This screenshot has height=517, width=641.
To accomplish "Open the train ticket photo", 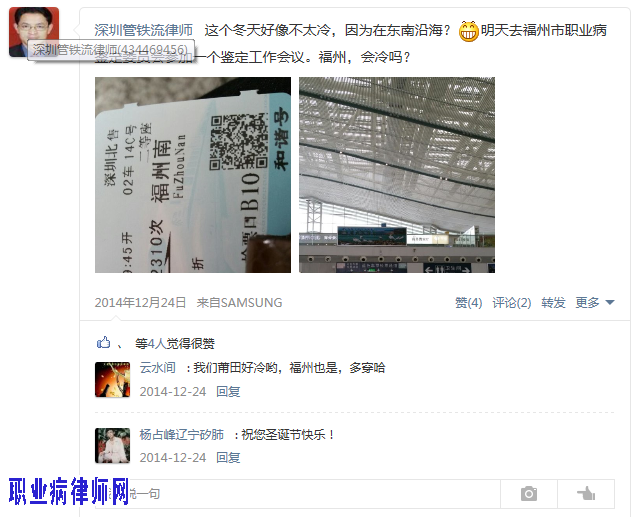I will tap(193, 175).
